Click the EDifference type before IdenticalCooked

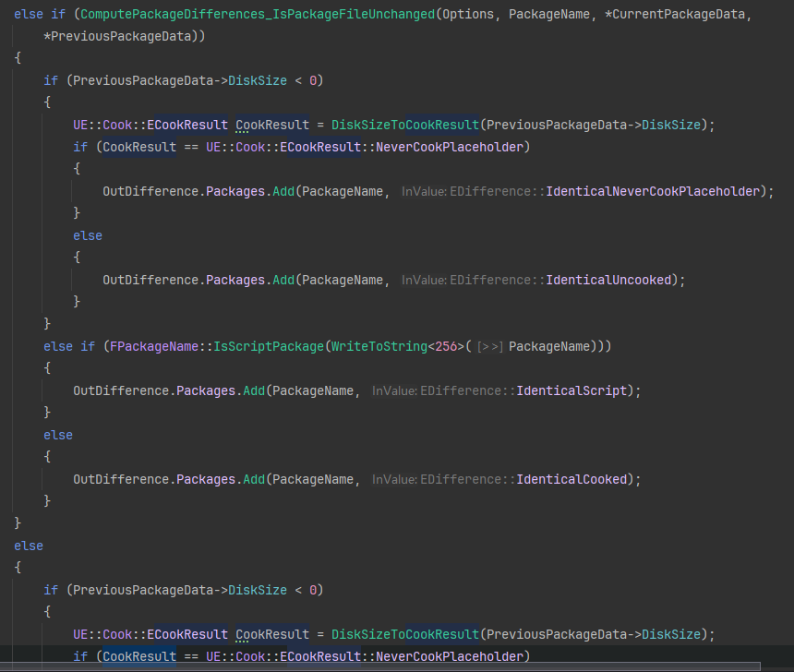coord(457,479)
